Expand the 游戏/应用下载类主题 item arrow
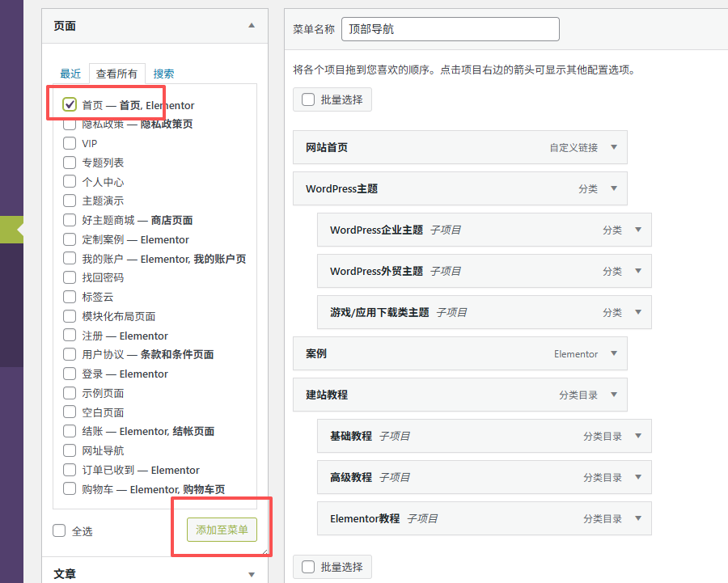Image resolution: width=728 pixels, height=583 pixels. click(638, 312)
